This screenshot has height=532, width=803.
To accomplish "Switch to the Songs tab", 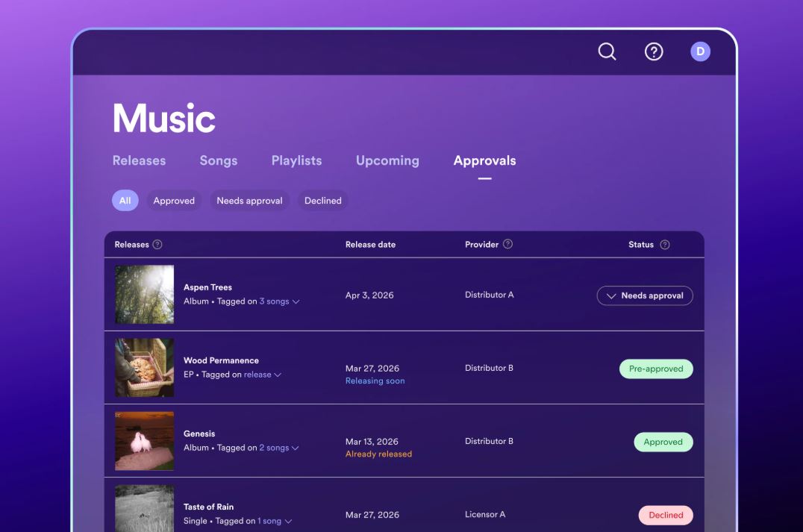I will 218,160.
